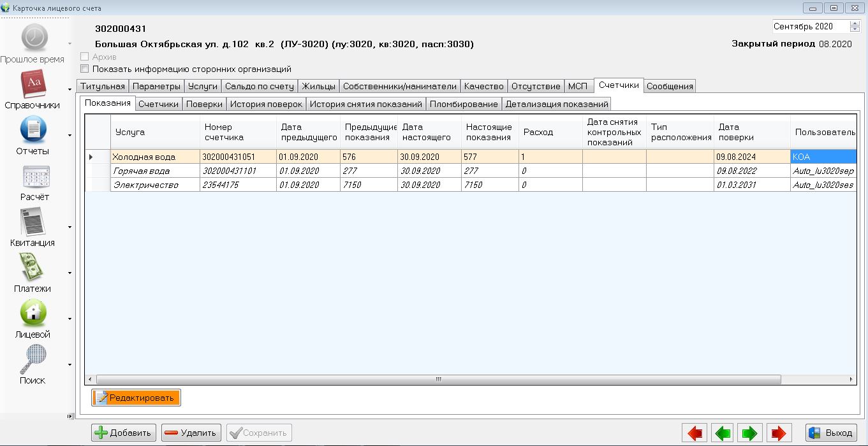Open the Прошлое время clock icon
868x446 pixels.
click(34, 38)
